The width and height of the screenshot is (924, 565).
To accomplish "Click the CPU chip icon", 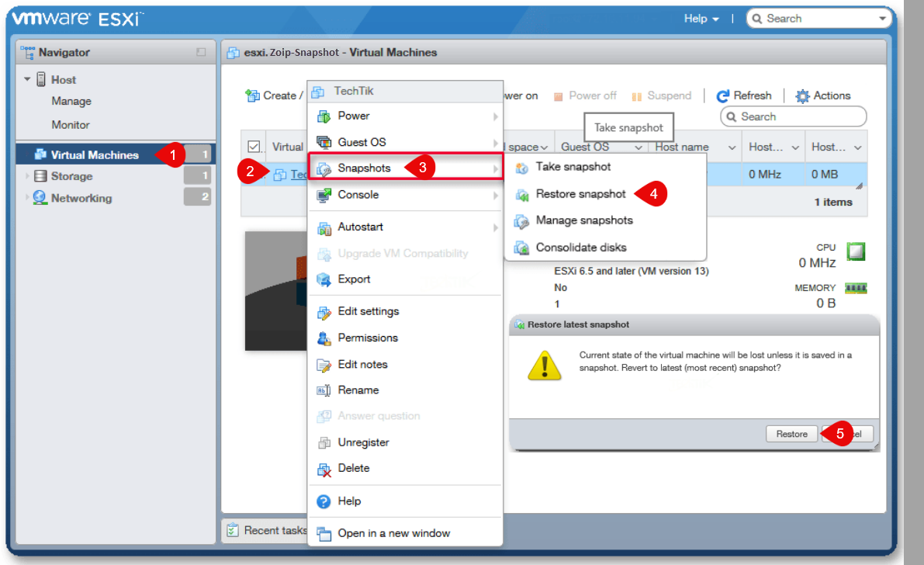I will (856, 251).
